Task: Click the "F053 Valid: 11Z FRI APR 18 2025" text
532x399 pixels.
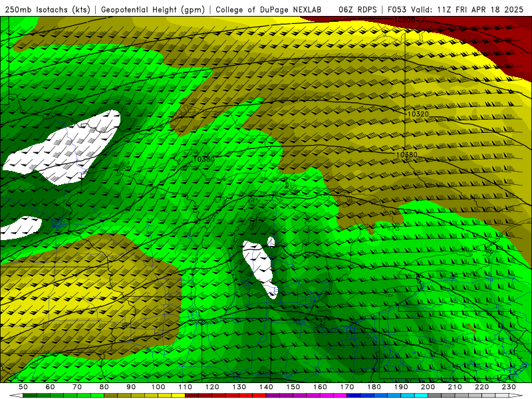Action: [456, 9]
